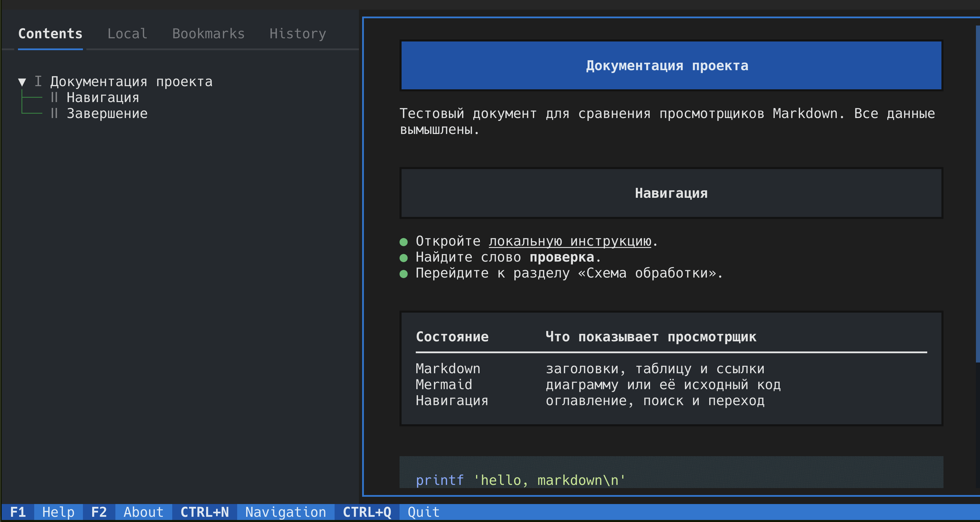Click the green bullet before Найдите слово
This screenshot has width=980, height=522.
[404, 258]
